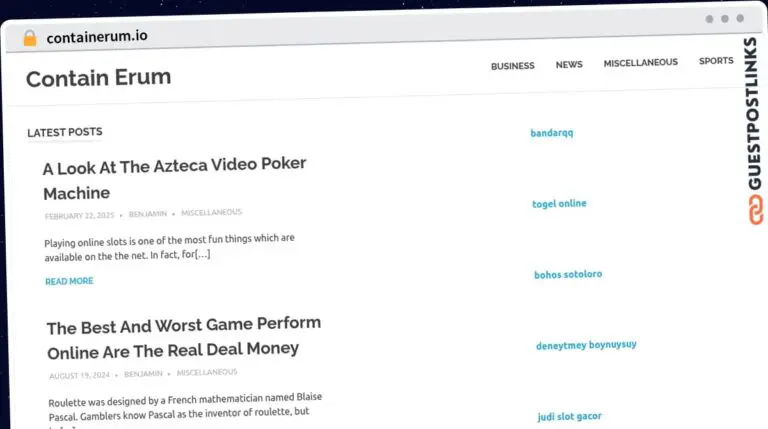Screen dimensions: 768x429
Task: Click Read More under Azteca post
Action: pyautogui.click(x=69, y=281)
